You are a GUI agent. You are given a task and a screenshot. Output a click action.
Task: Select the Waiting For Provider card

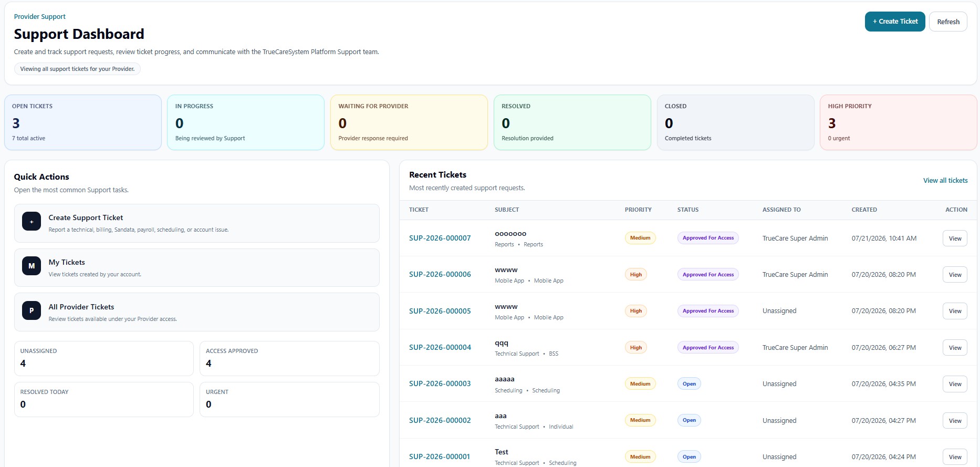click(x=409, y=122)
